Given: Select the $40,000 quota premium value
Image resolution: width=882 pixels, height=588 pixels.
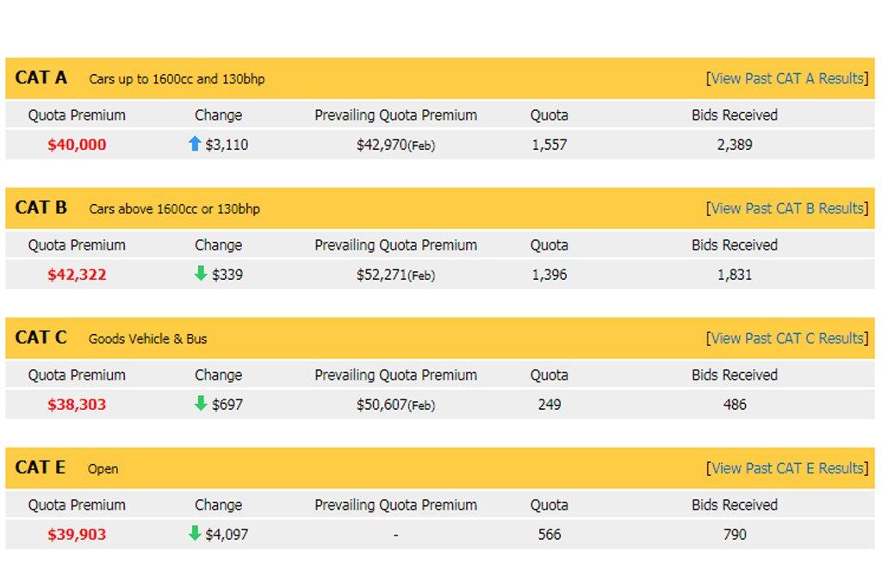Looking at the screenshot, I should 77,145.
